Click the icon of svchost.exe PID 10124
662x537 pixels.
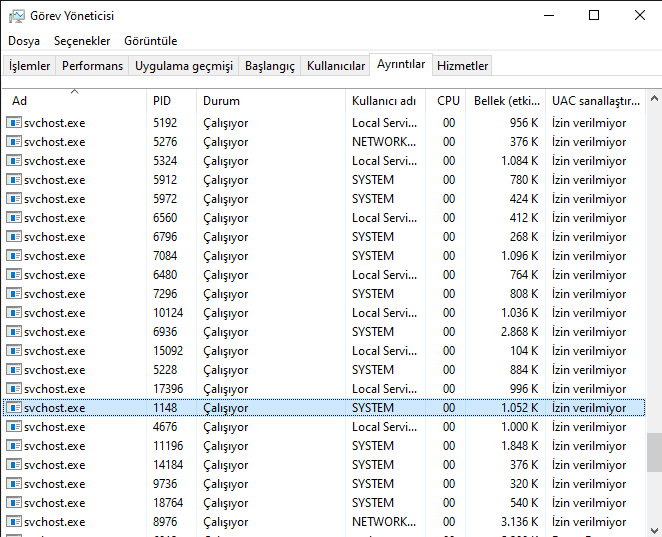[14, 312]
